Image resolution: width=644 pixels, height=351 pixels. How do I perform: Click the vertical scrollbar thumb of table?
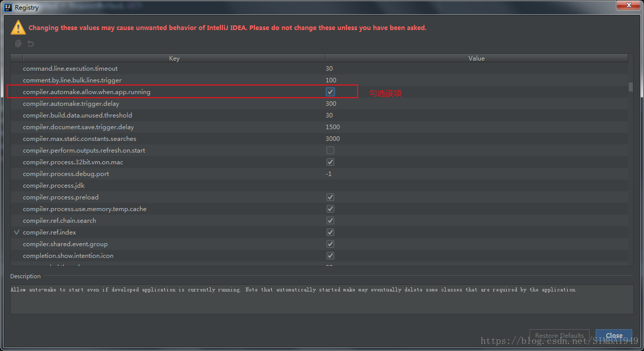click(631, 87)
